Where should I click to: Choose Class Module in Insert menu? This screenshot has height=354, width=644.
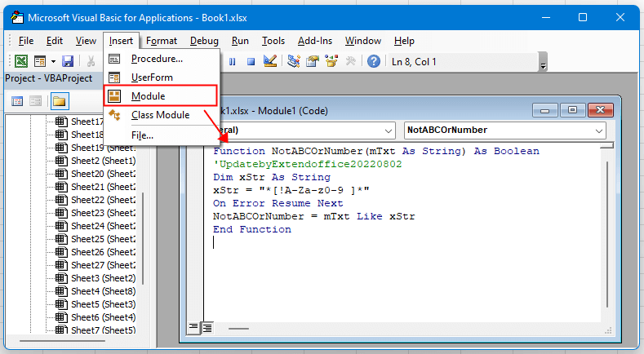tap(160, 115)
